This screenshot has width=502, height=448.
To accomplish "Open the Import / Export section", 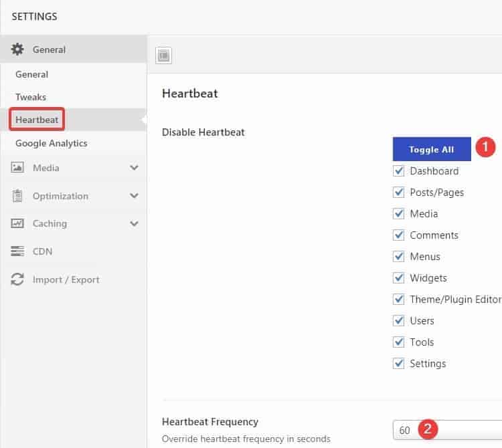I will point(66,279).
